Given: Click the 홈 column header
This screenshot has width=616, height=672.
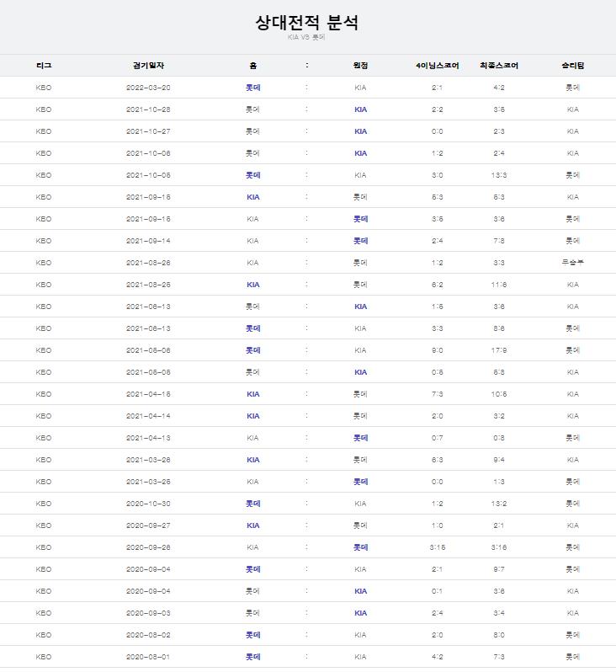Looking at the screenshot, I should click(x=252, y=66).
